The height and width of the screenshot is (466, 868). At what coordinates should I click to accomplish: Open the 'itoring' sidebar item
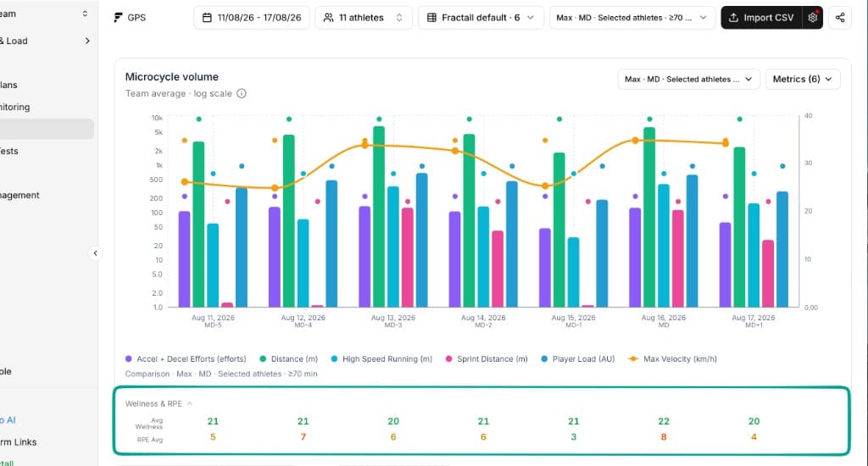coord(15,107)
